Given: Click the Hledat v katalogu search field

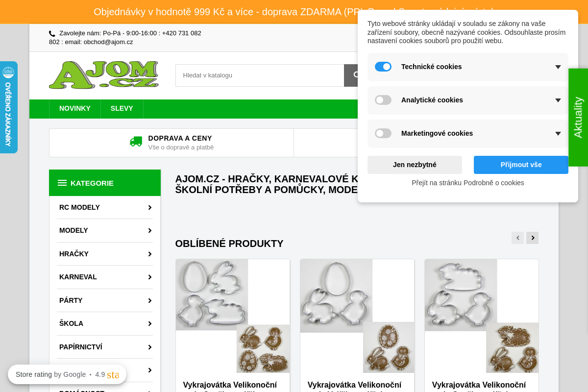Looking at the screenshot, I should point(260,75).
